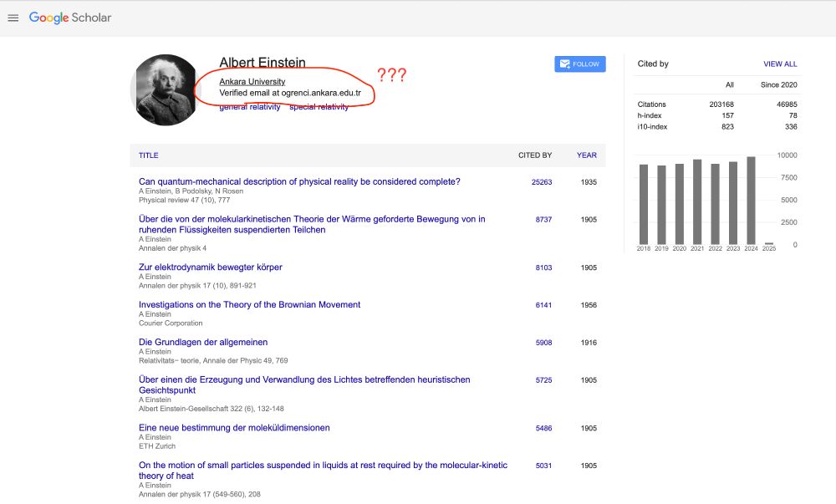Open the navigation hamburger menu
Screen dimensions: 836x504
(13, 18)
